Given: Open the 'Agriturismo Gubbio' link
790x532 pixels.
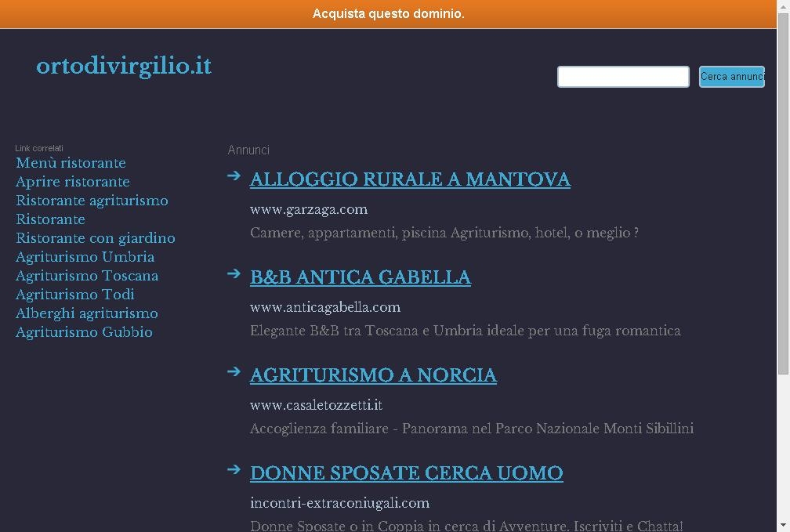Looking at the screenshot, I should click(x=84, y=332).
